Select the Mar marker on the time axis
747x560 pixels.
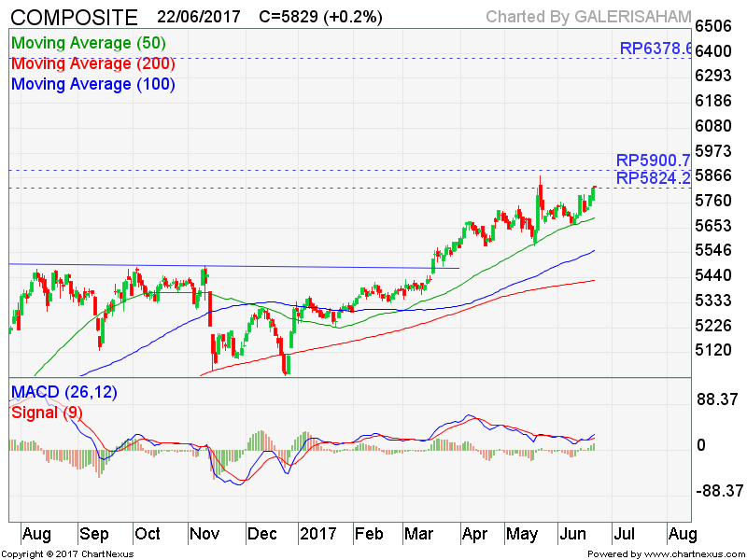point(420,534)
